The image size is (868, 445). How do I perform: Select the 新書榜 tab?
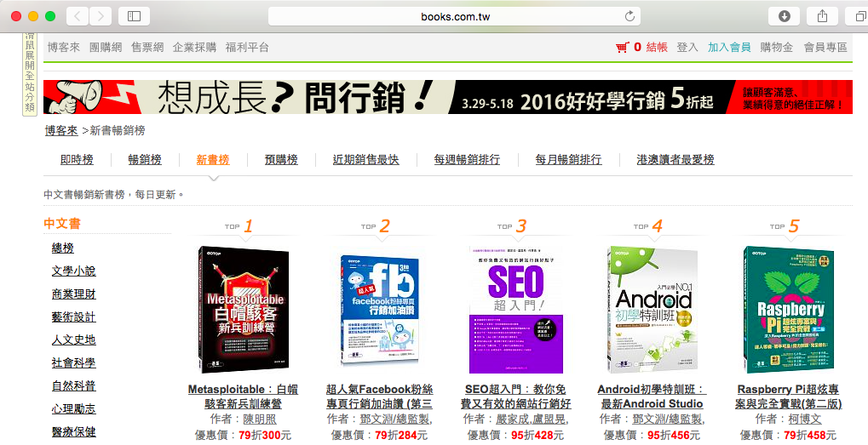[x=213, y=160]
